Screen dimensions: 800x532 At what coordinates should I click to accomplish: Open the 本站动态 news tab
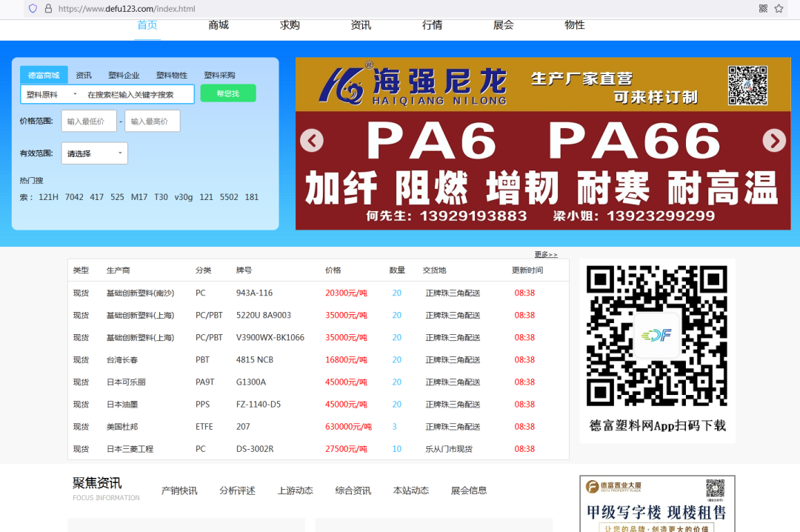tap(410, 491)
